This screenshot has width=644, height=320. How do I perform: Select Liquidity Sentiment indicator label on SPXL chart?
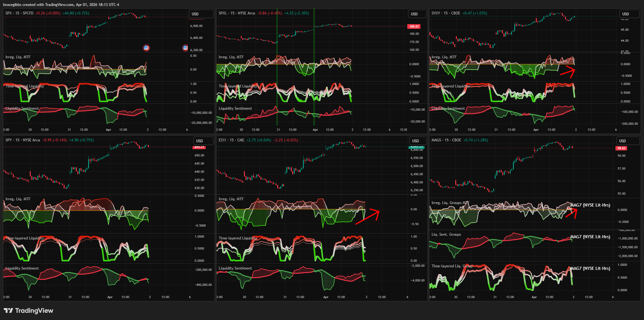coord(235,108)
